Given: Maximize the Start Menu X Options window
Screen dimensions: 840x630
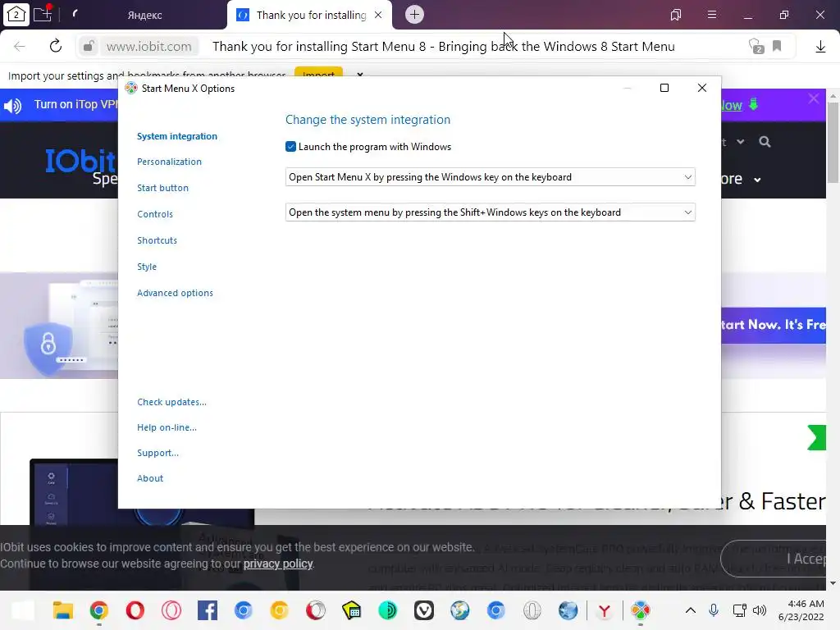Looking at the screenshot, I should click(x=664, y=88).
